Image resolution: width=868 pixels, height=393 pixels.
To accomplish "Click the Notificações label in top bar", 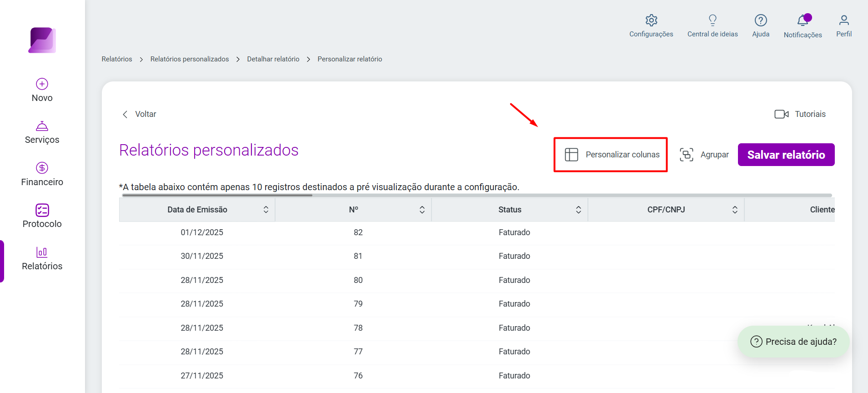I will [803, 35].
